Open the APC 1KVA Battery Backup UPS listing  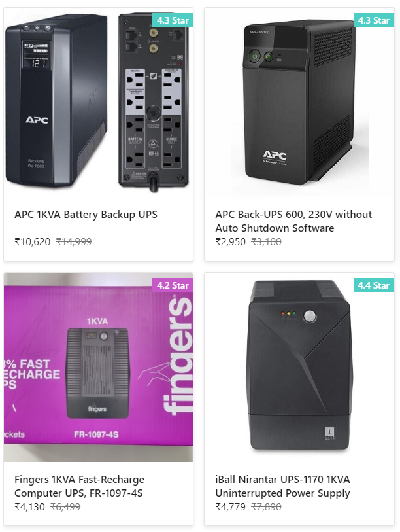pos(85,214)
